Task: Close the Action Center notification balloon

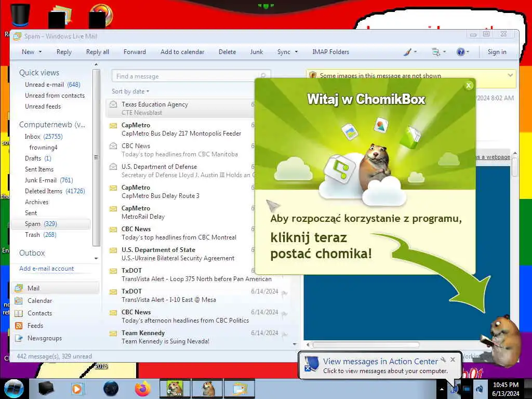Action: (453, 360)
